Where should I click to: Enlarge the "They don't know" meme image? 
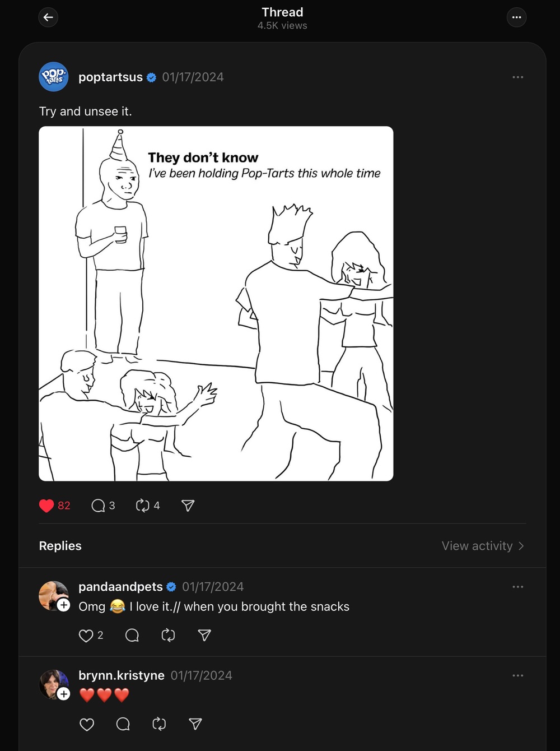(216, 303)
